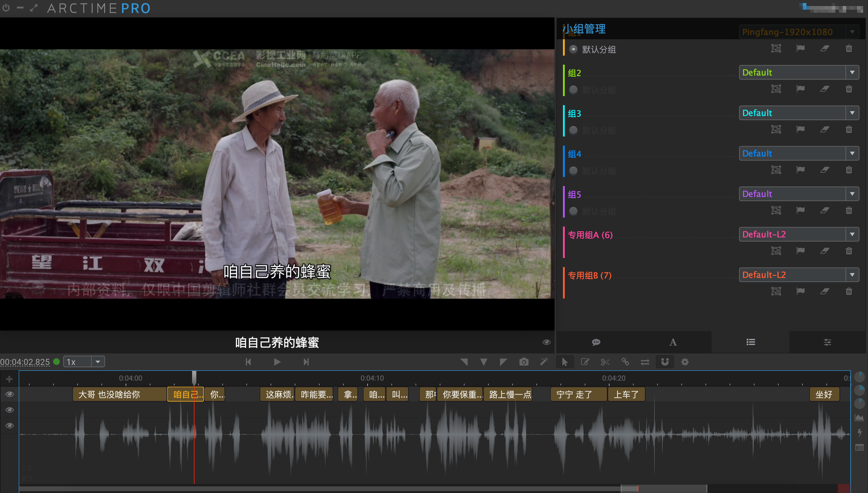Screen dimensions: 868x493
Task: Toggle subtitle preview eye icon
Action: pyautogui.click(x=546, y=342)
